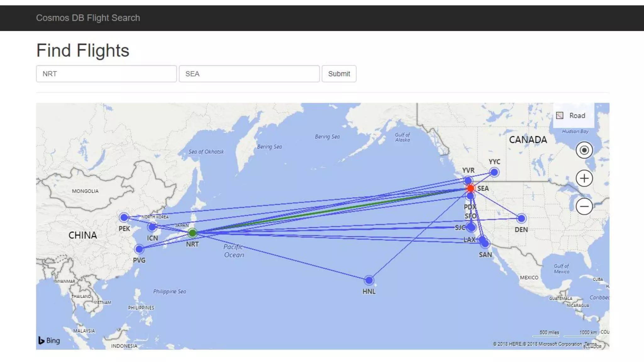The height and width of the screenshot is (362, 644).
Task: Select the DEN airport marker
Action: coord(521,218)
